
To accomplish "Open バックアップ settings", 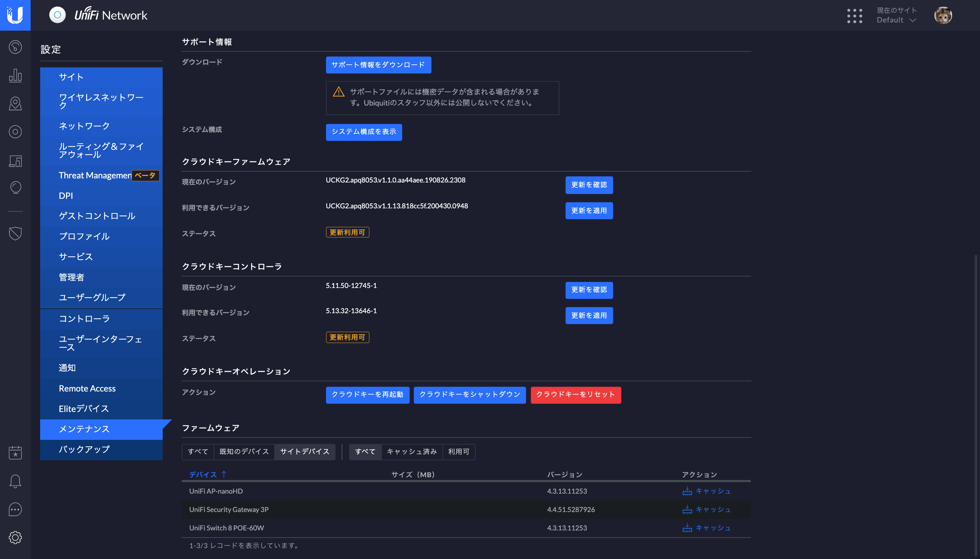I will coord(101,450).
